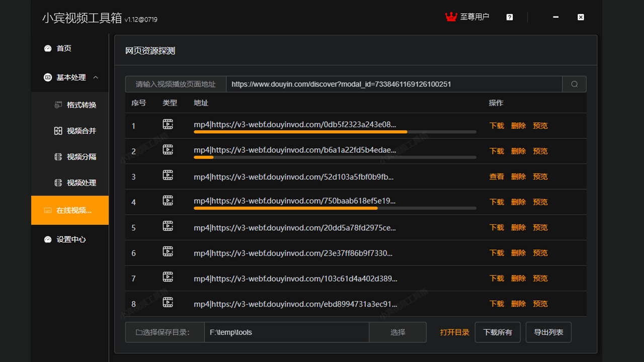Click 查看 on row 3
Viewport: 644px width, 362px height.
pyautogui.click(x=496, y=176)
